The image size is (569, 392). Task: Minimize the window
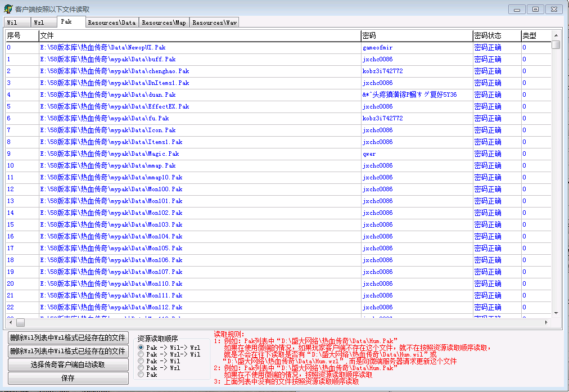(x=517, y=10)
